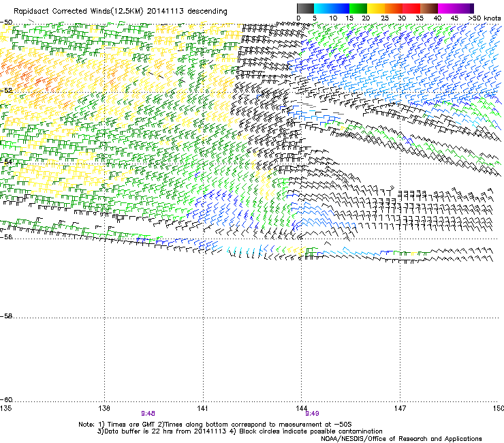
Task: Click the '135' longitude axis label
Action: [5, 408]
